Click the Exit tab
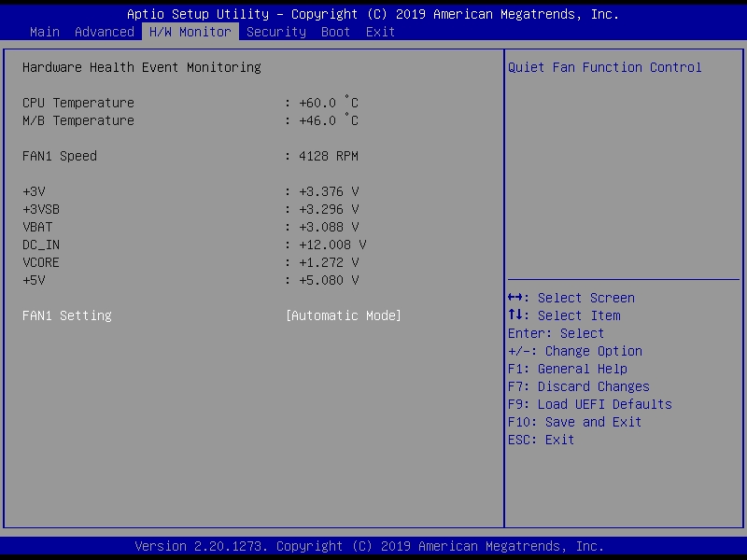 (380, 32)
